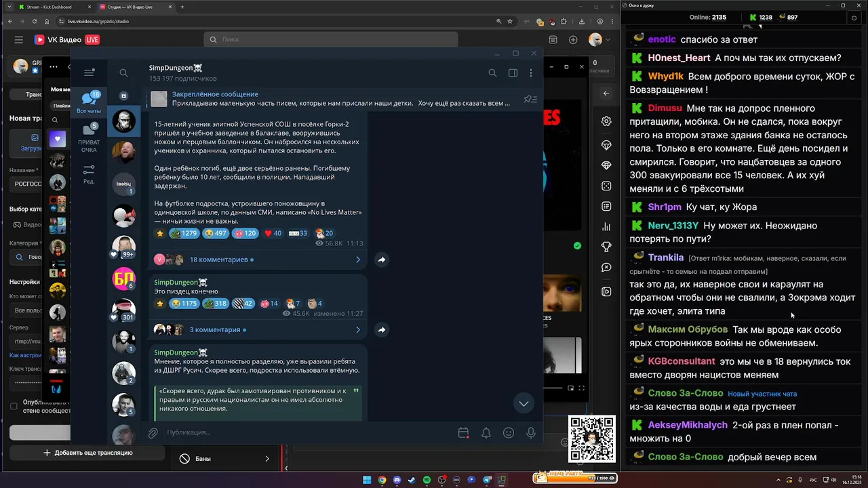Viewport: 868px width, 488px height.
Task: Open chat with 301 unread badge
Action: (123, 310)
